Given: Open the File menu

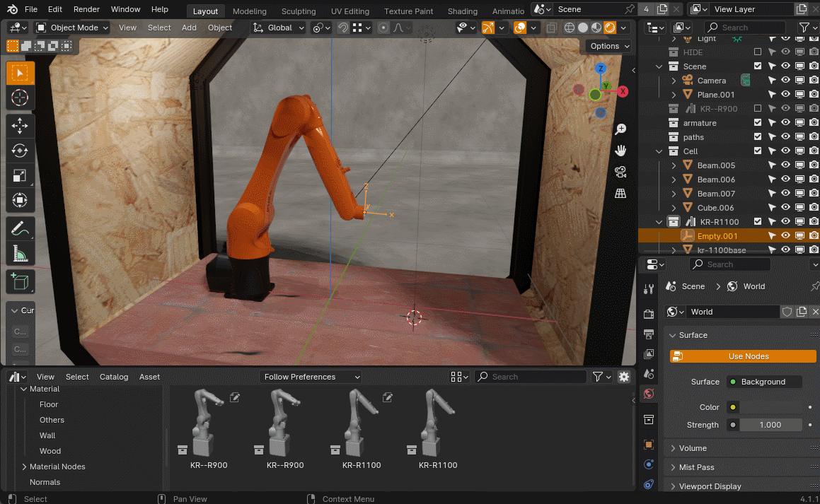Looking at the screenshot, I should click(31, 9).
